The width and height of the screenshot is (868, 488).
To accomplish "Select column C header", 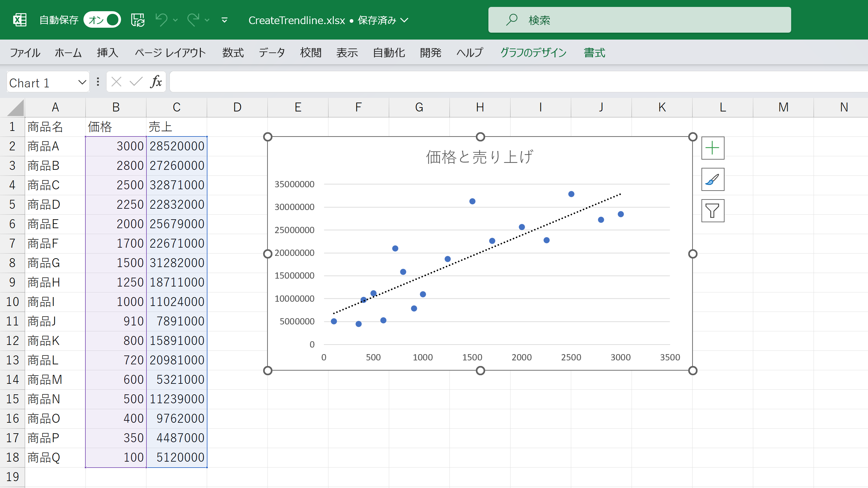I will pyautogui.click(x=176, y=107).
